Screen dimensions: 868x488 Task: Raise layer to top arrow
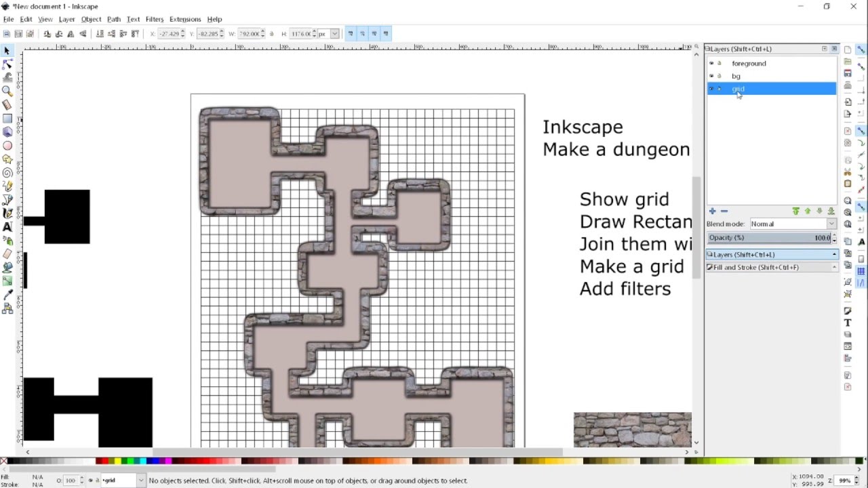point(796,211)
